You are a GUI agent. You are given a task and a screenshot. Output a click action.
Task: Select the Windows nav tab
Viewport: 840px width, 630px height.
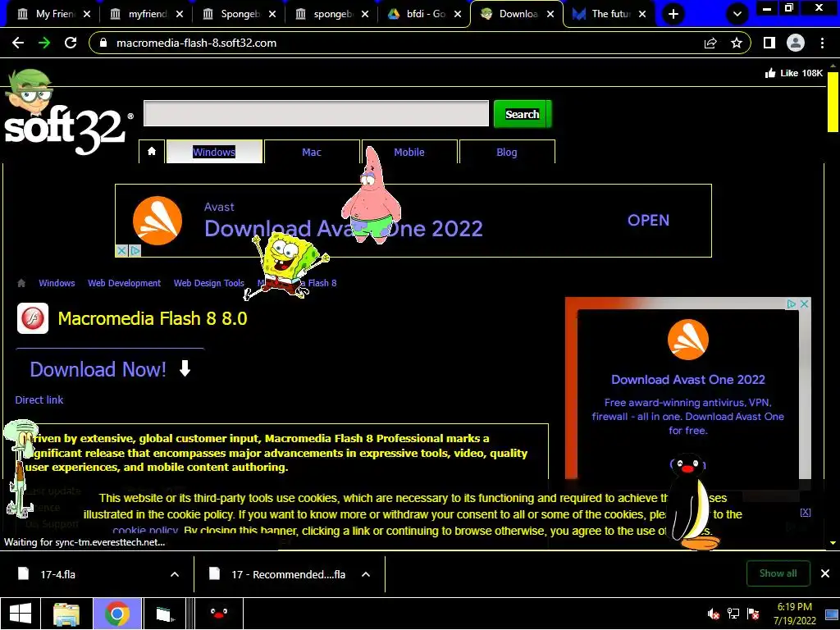[214, 152]
